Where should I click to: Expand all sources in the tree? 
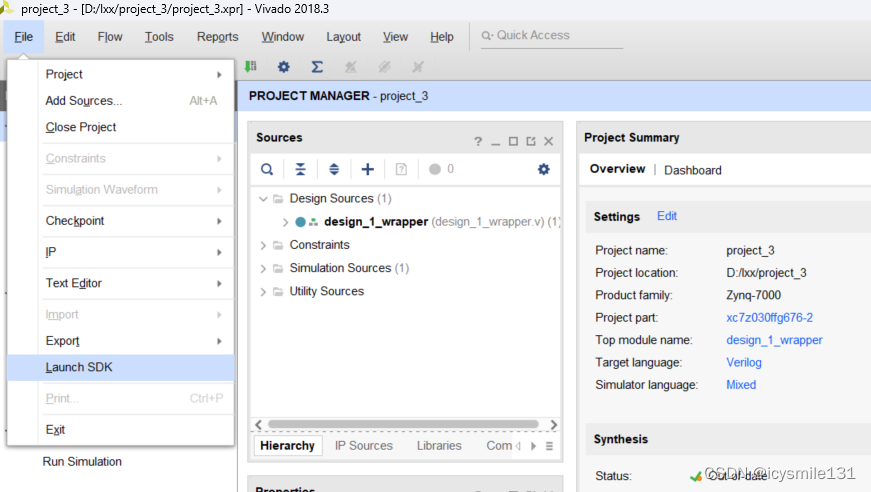pyautogui.click(x=334, y=169)
